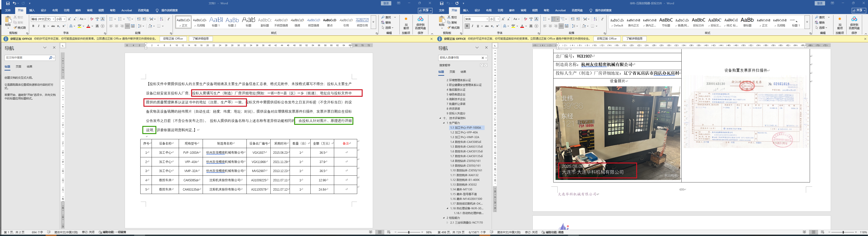Viewport: 868px width, 236px height.
Task: Toggle Italic in the left window ribbon
Action: [38, 26]
